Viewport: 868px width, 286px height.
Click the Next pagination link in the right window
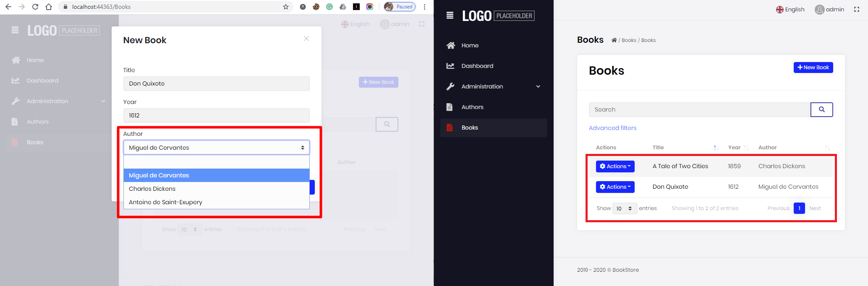pos(815,208)
